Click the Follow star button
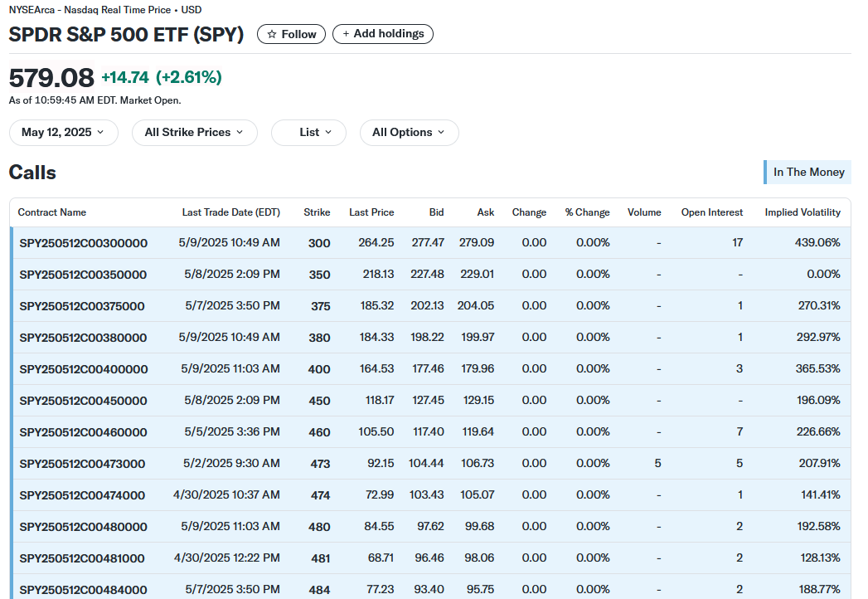Image resolution: width=868 pixels, height=599 pixels. point(291,34)
